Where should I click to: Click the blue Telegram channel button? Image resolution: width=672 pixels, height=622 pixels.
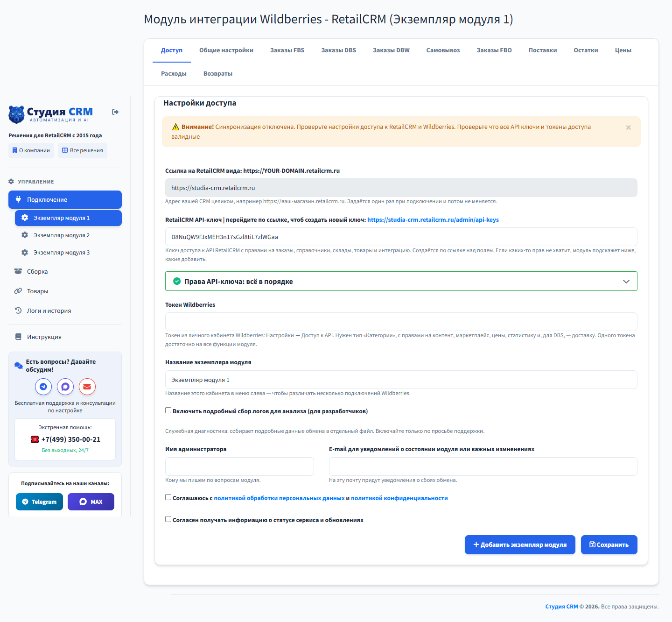(39, 502)
